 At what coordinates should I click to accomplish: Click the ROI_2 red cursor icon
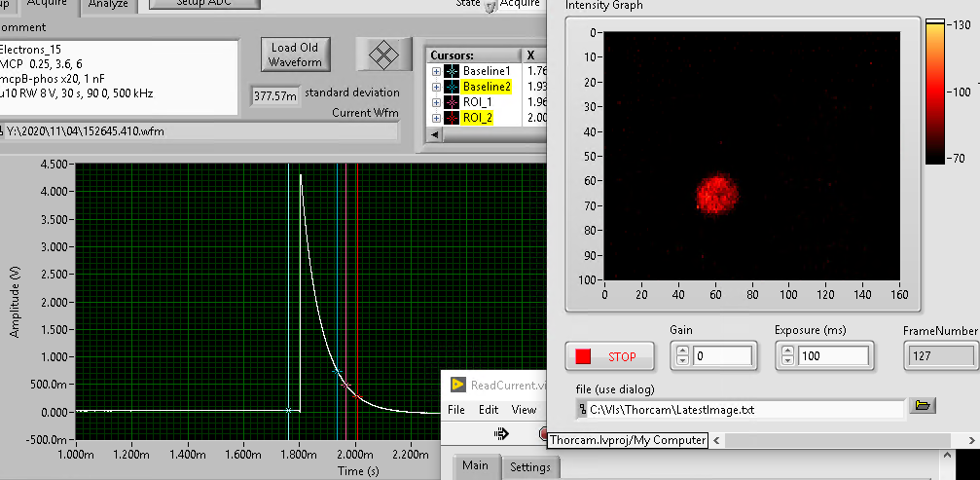click(x=452, y=118)
